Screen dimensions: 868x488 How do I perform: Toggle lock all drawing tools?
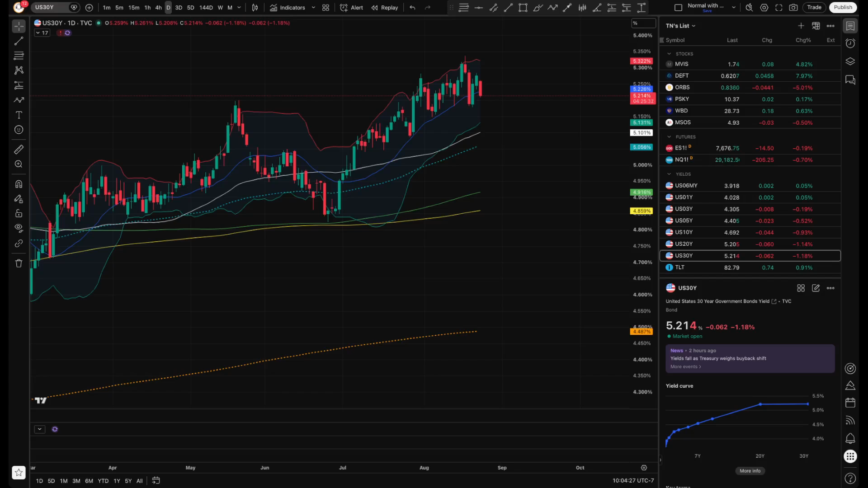click(x=19, y=213)
